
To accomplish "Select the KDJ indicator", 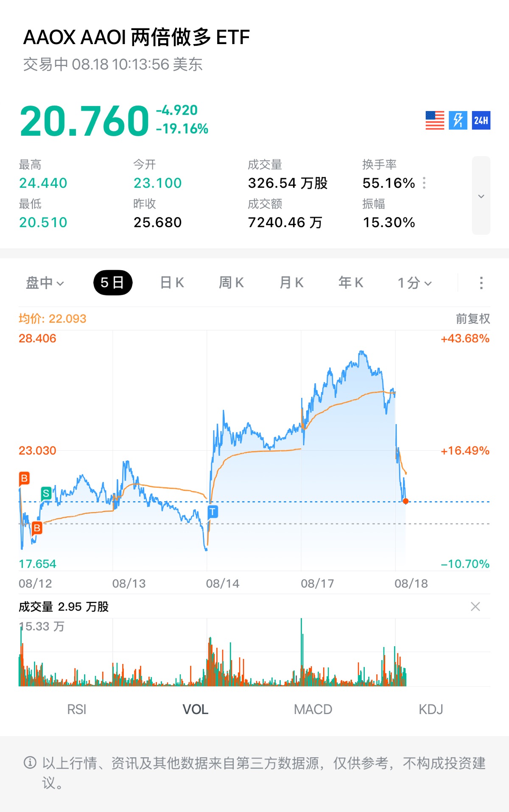I will [x=431, y=709].
